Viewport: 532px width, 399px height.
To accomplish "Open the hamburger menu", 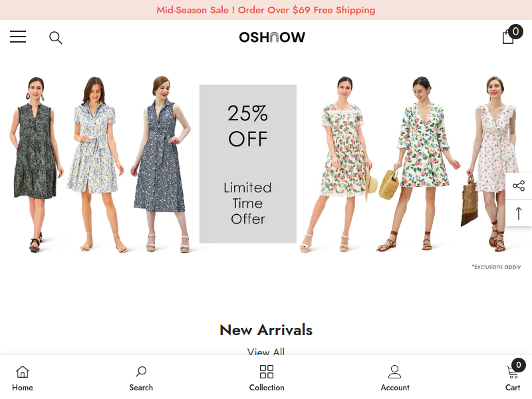I will point(18,37).
